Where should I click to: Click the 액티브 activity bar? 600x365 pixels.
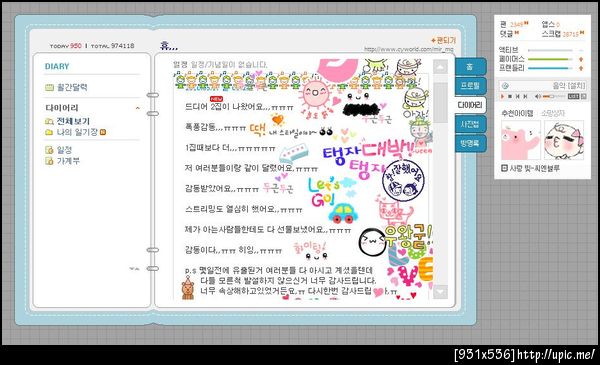pyautogui.click(x=550, y=50)
